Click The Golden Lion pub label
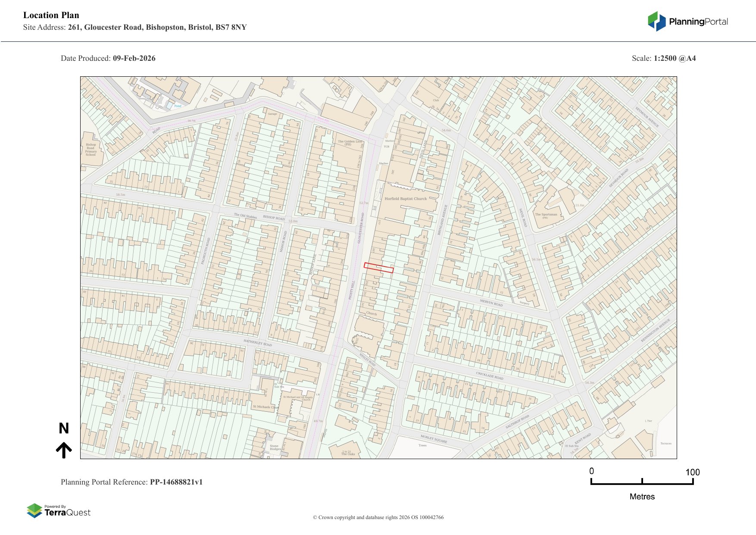This screenshot has height=535, width=756. point(350,143)
